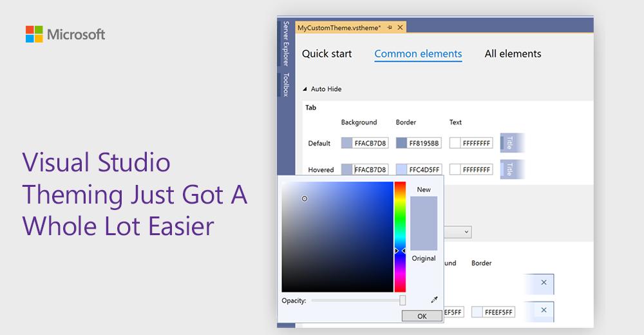Edit Default Border hex value FF8195BB

click(424, 143)
